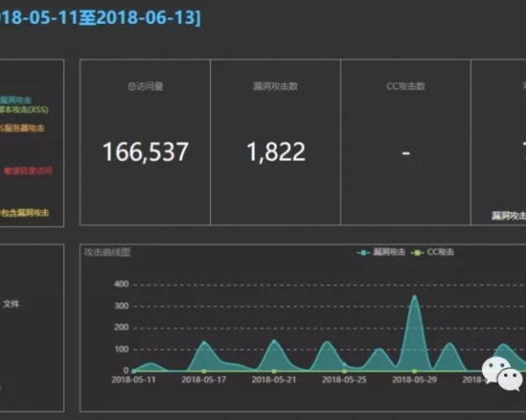Click the 2018-05-11 axis date label

133,380
